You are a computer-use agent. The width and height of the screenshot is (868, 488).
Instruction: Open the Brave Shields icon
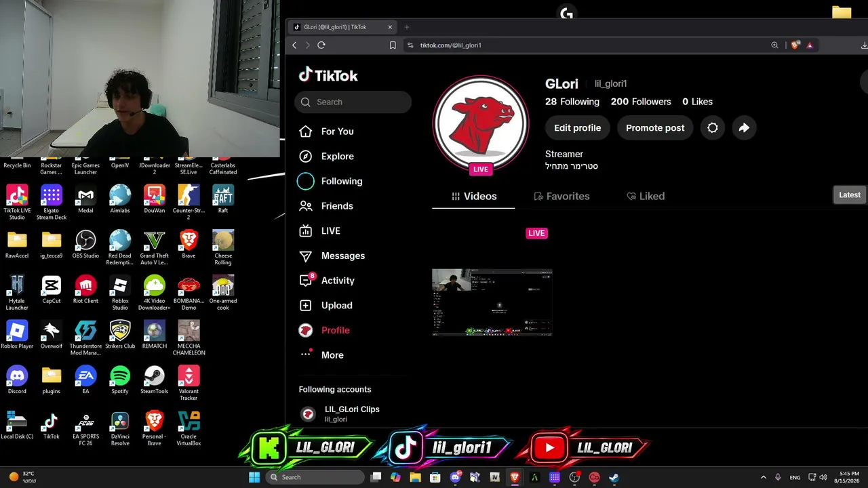[795, 45]
